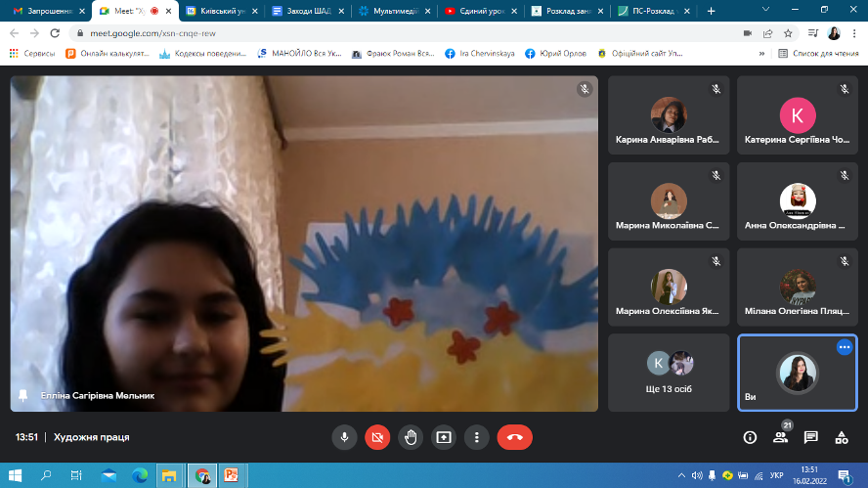Expand hidden bookmarks chevron
The height and width of the screenshot is (488, 868).
[x=761, y=54]
